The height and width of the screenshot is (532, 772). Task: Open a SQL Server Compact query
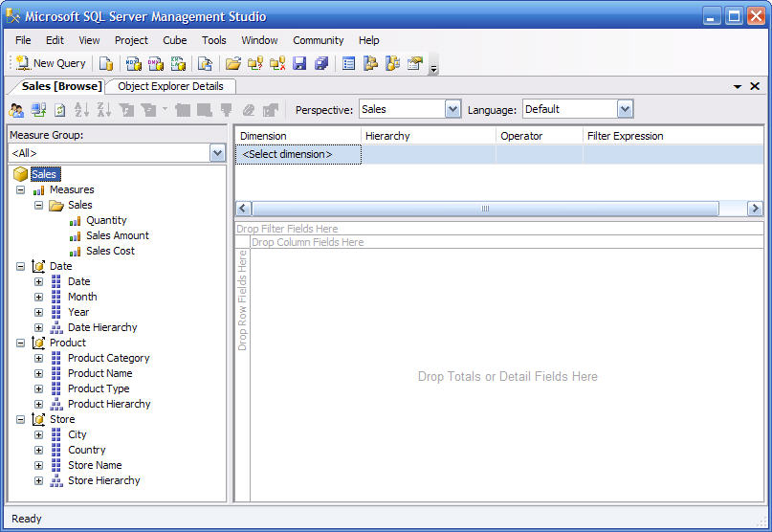coord(205,63)
